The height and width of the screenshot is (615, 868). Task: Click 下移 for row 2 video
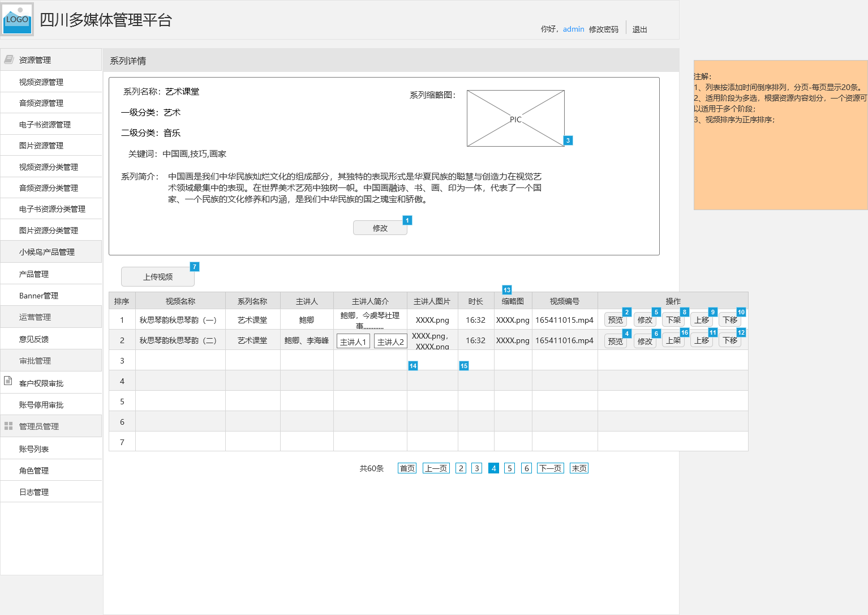(730, 340)
